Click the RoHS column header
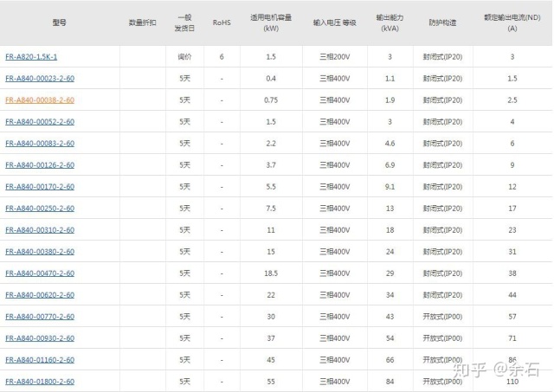 click(x=222, y=22)
